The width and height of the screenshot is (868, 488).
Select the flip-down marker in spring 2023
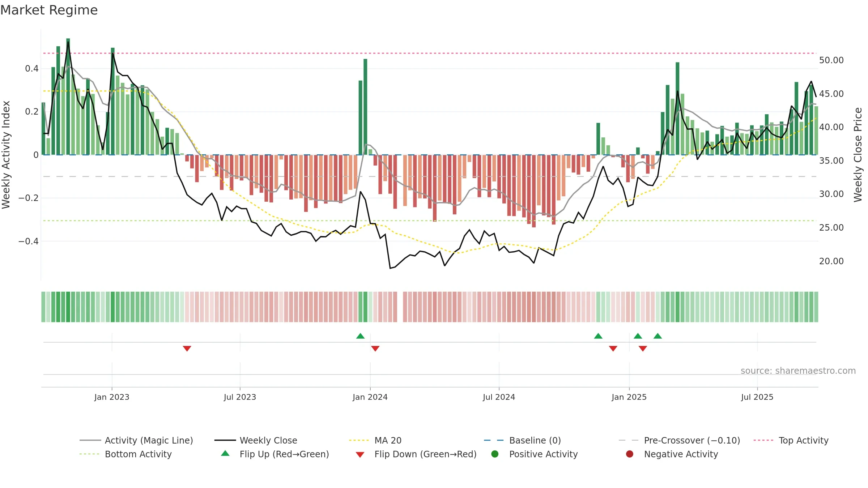(x=187, y=348)
